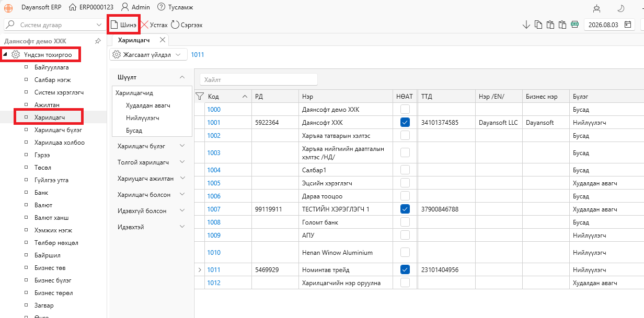This screenshot has height=318, width=644.
Task: Toggle НӨАТ checkbox for Даянсофт демо ХХК
Action: click(x=405, y=110)
